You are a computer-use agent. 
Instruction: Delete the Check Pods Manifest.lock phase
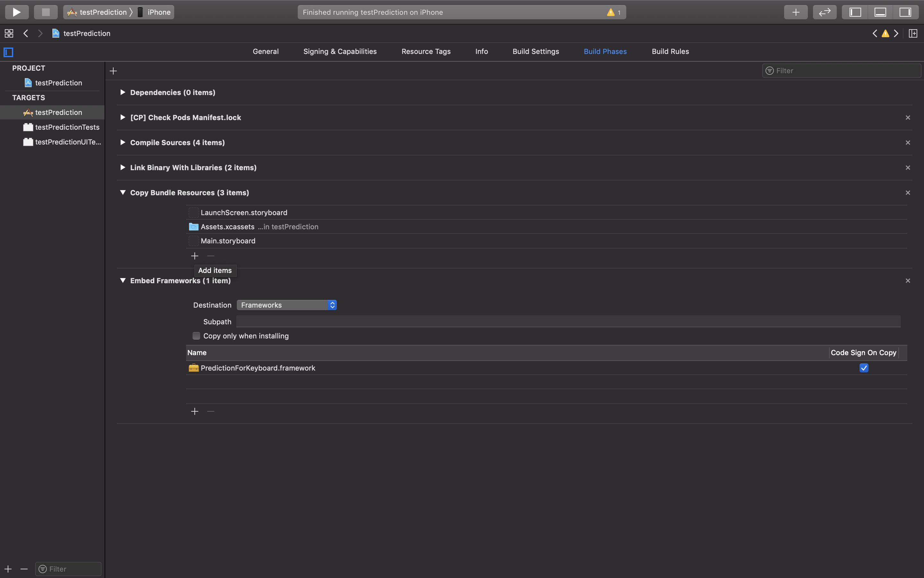pos(908,117)
